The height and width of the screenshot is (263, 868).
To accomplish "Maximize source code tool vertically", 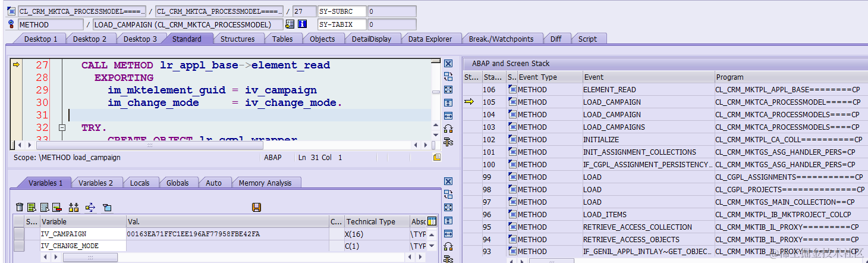I will pos(448,102).
